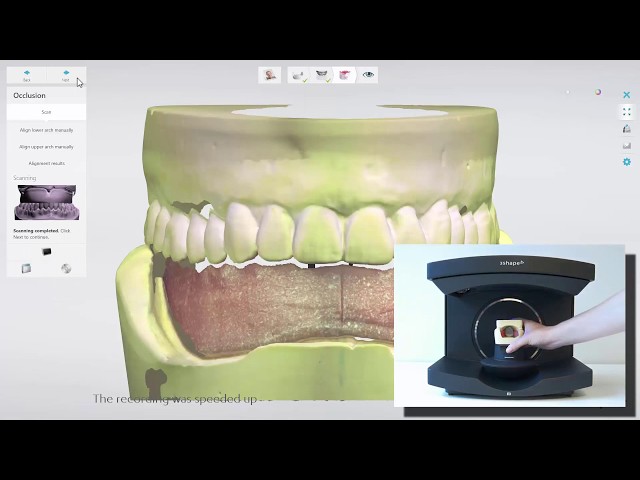Click the black scanner icon in the left panel
The height and width of the screenshot is (480, 640).
point(47,251)
